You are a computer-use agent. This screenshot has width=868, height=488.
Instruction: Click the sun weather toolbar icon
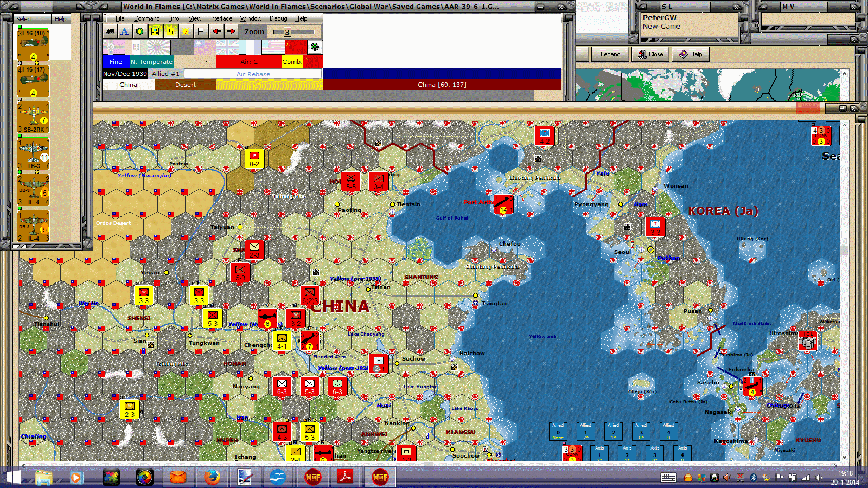click(x=186, y=31)
